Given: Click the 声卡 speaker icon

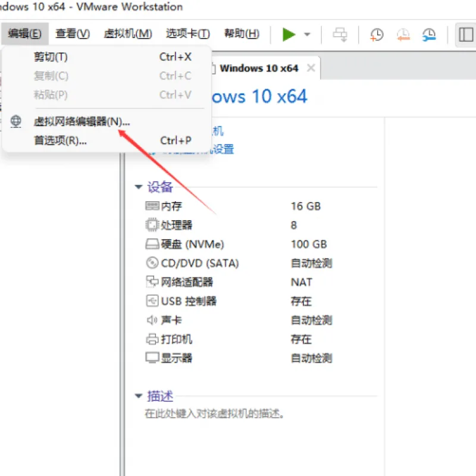Looking at the screenshot, I should 152,320.
